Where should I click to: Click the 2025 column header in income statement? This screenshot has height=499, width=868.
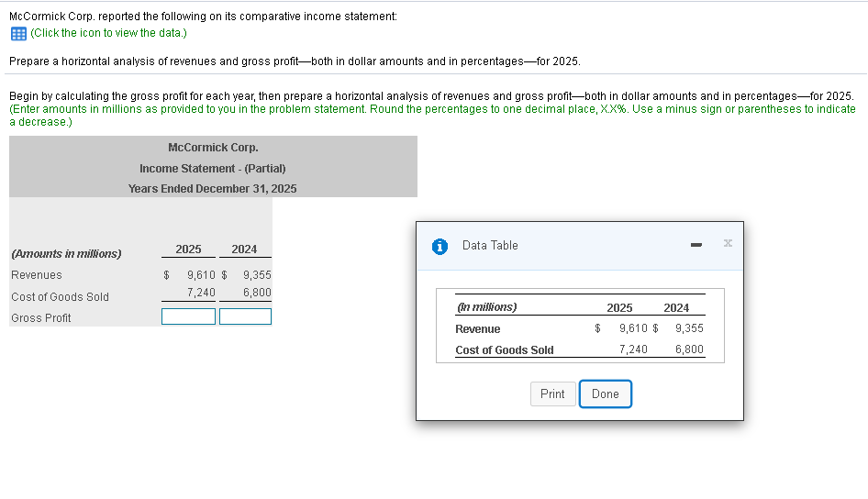click(x=188, y=249)
